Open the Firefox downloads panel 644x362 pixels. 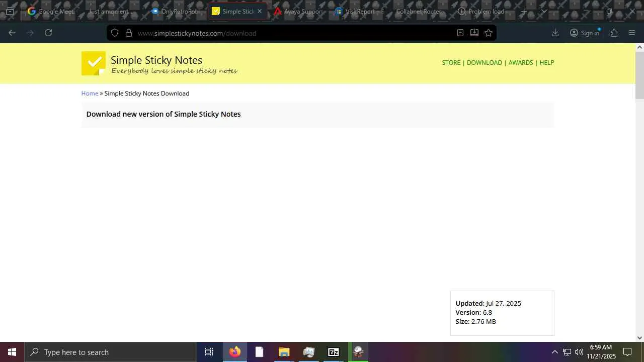tap(555, 33)
